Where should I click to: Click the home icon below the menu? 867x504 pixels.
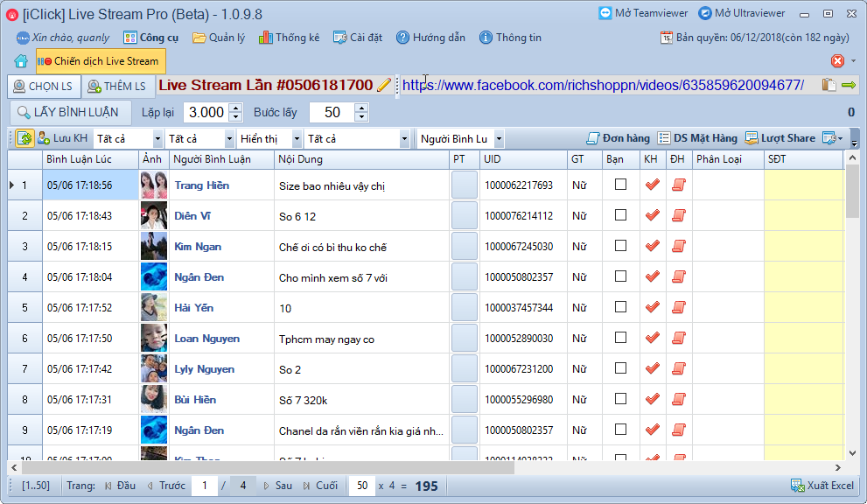pos(21,61)
